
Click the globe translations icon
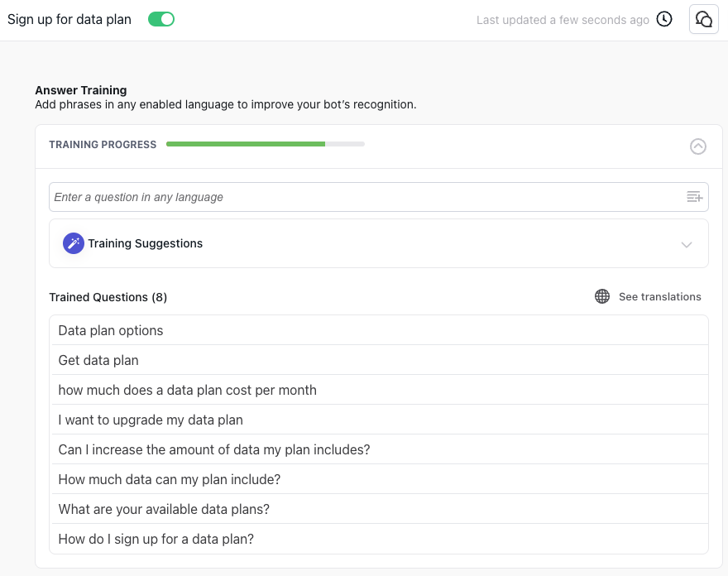point(602,296)
